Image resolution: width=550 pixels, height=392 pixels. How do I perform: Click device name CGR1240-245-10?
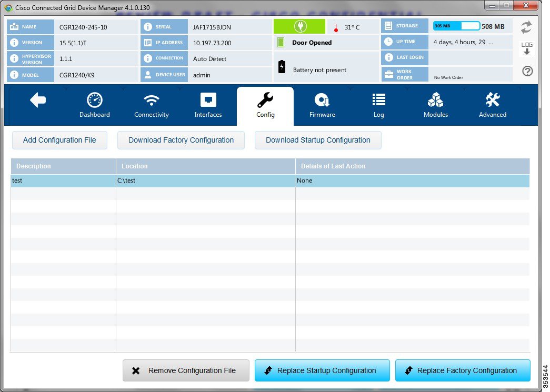click(x=83, y=27)
